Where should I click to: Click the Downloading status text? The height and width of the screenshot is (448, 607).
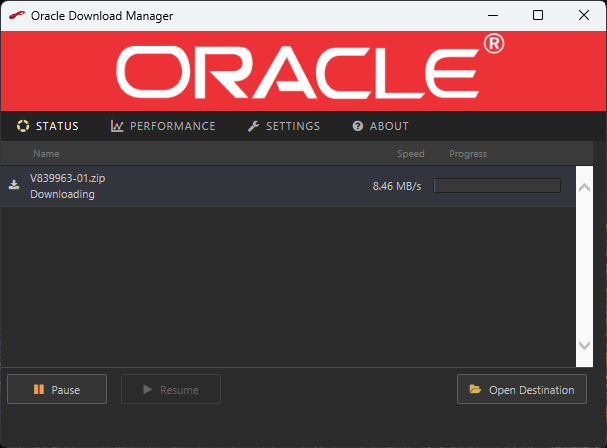click(62, 194)
